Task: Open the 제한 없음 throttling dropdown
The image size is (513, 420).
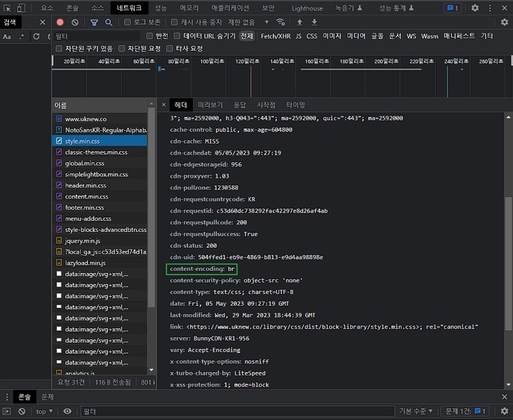Action: (x=248, y=23)
